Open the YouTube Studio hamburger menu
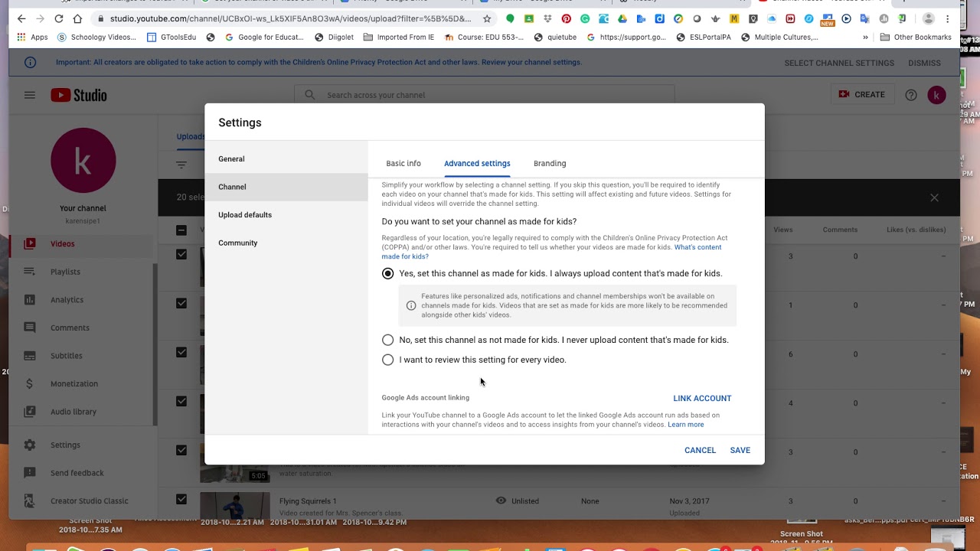 coord(30,95)
